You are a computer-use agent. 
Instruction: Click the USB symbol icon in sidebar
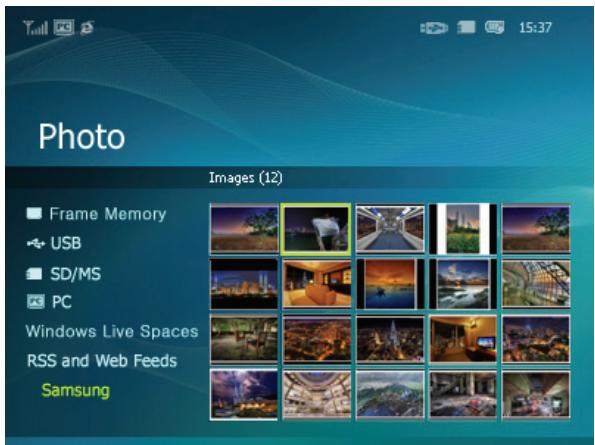pyautogui.click(x=36, y=244)
